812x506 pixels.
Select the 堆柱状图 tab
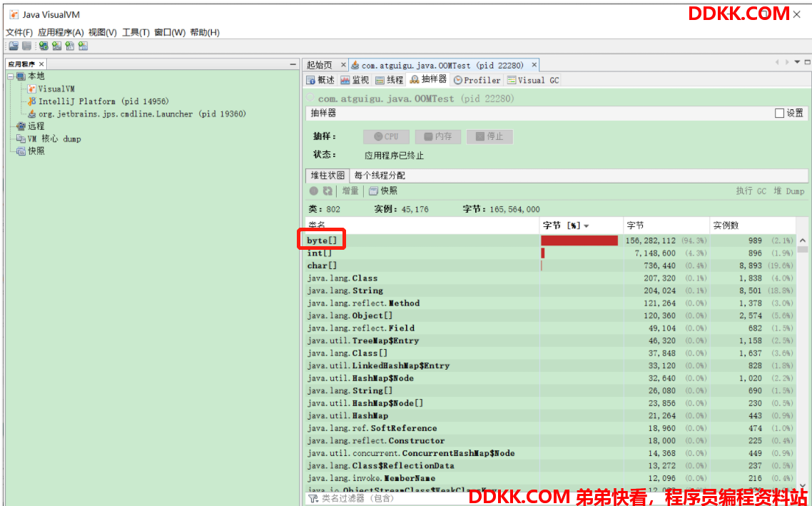328,175
